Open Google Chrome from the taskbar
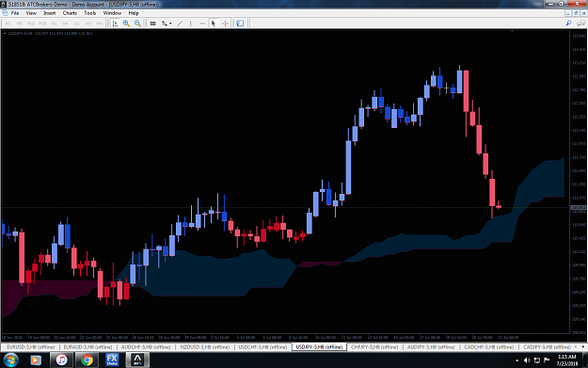This screenshot has height=368, width=588. pyautogui.click(x=87, y=360)
